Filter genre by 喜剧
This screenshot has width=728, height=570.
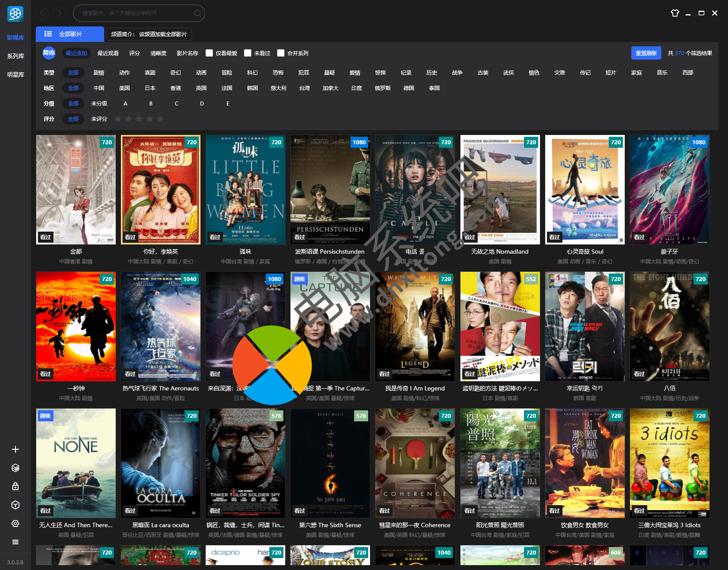pos(150,72)
